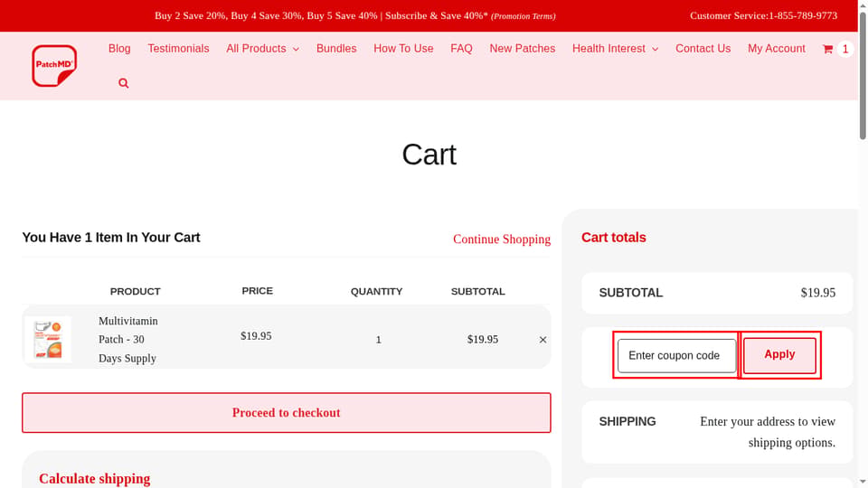868x488 pixels.
Task: Click the quantity value 1
Action: tap(379, 340)
